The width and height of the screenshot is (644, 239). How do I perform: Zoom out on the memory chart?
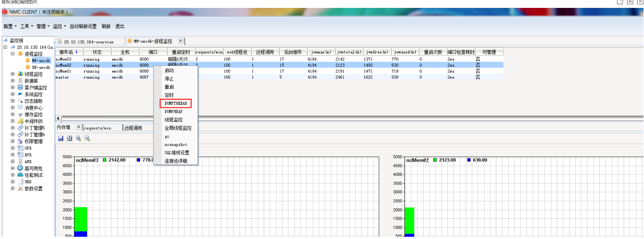point(87,138)
